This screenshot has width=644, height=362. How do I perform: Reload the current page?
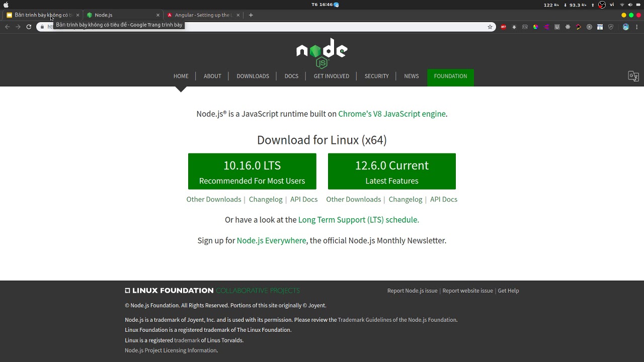click(x=29, y=27)
